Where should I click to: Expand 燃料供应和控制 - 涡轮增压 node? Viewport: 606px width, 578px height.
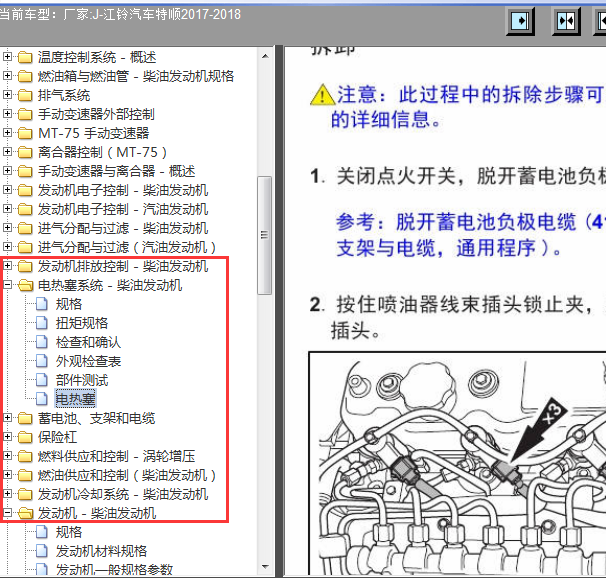click(7, 456)
